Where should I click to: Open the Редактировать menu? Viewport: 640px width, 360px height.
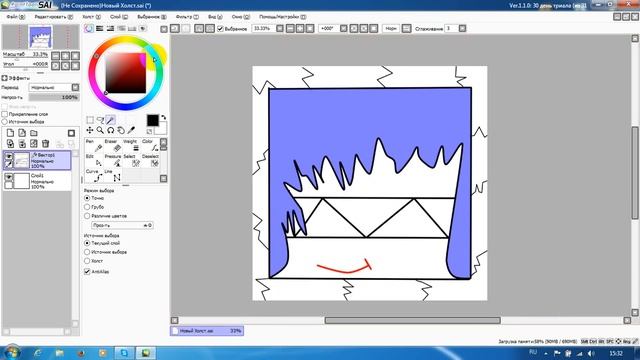tap(53, 17)
